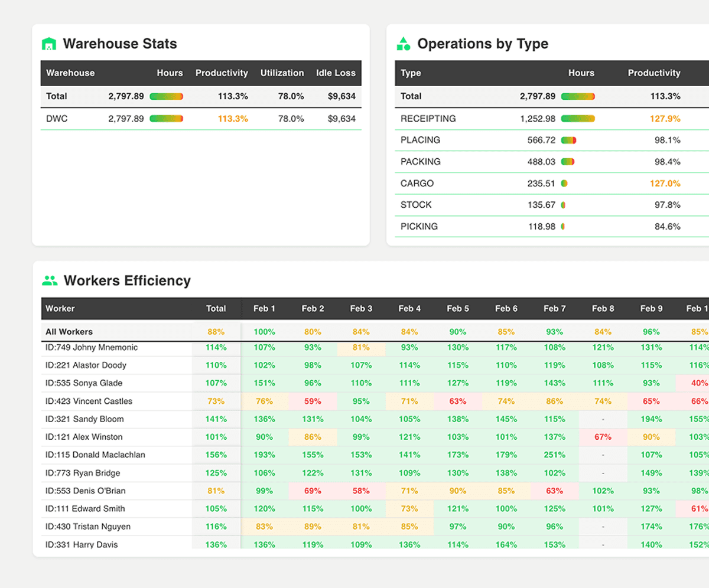Select worker ID:221 Alastor Doody
Image resolution: width=709 pixels, height=588 pixels.
pyautogui.click(x=86, y=365)
